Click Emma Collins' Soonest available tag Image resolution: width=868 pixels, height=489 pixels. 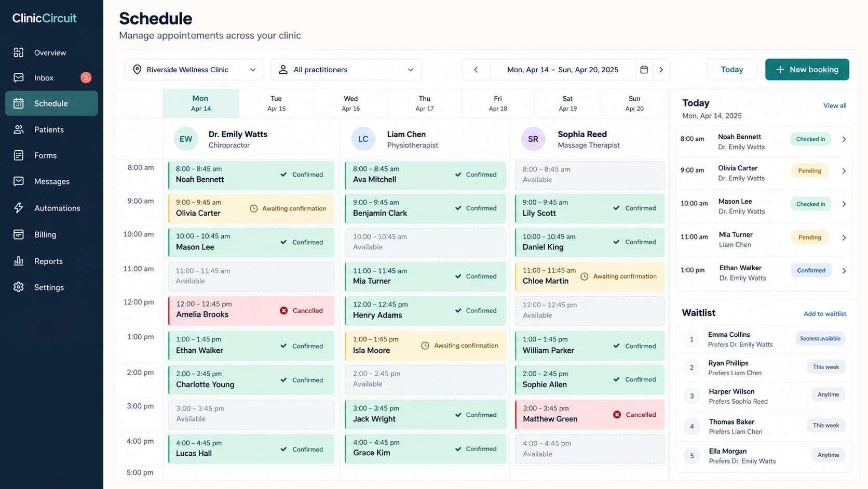coord(820,339)
